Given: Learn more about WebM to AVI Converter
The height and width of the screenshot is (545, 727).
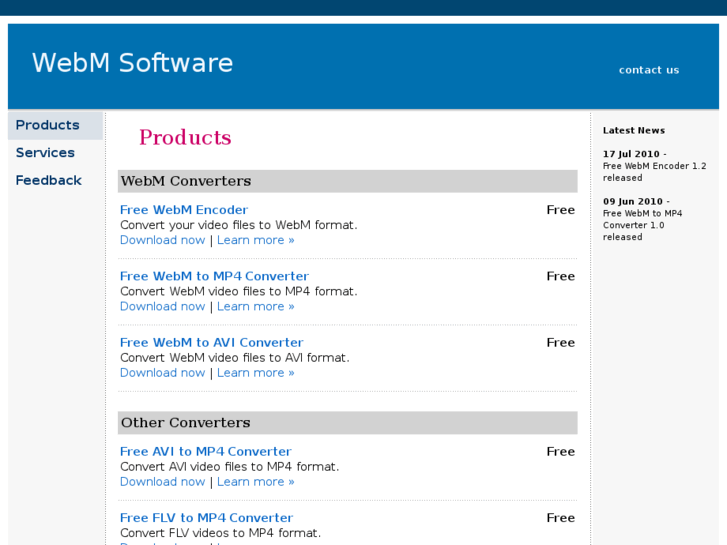Looking at the screenshot, I should tap(255, 373).
